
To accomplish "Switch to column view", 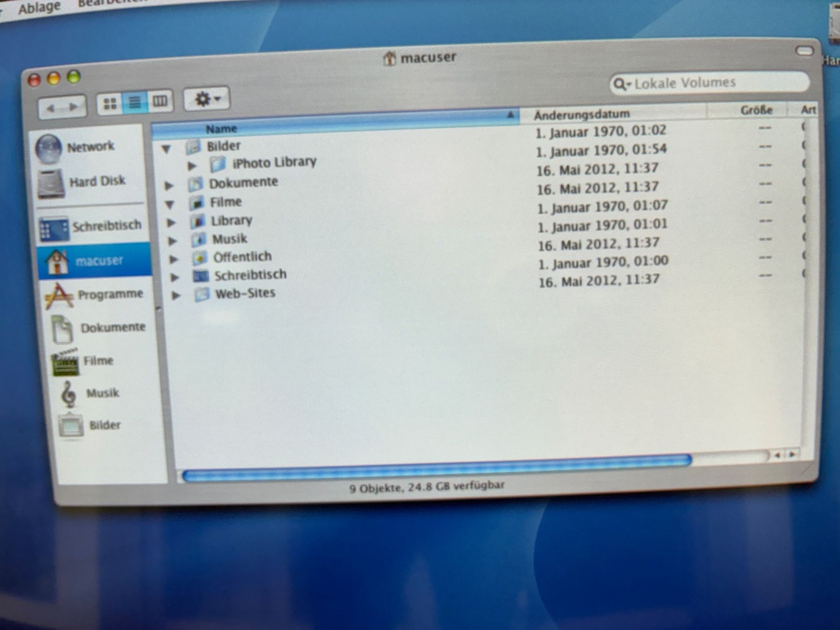I will (x=160, y=101).
